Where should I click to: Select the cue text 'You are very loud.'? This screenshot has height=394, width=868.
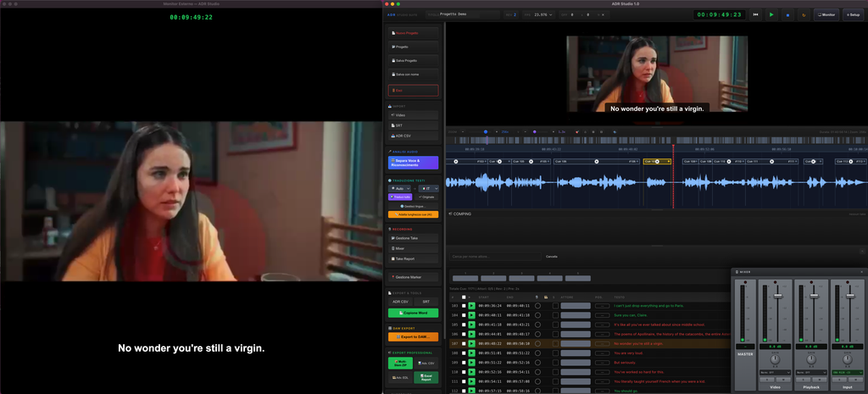pyautogui.click(x=626, y=353)
